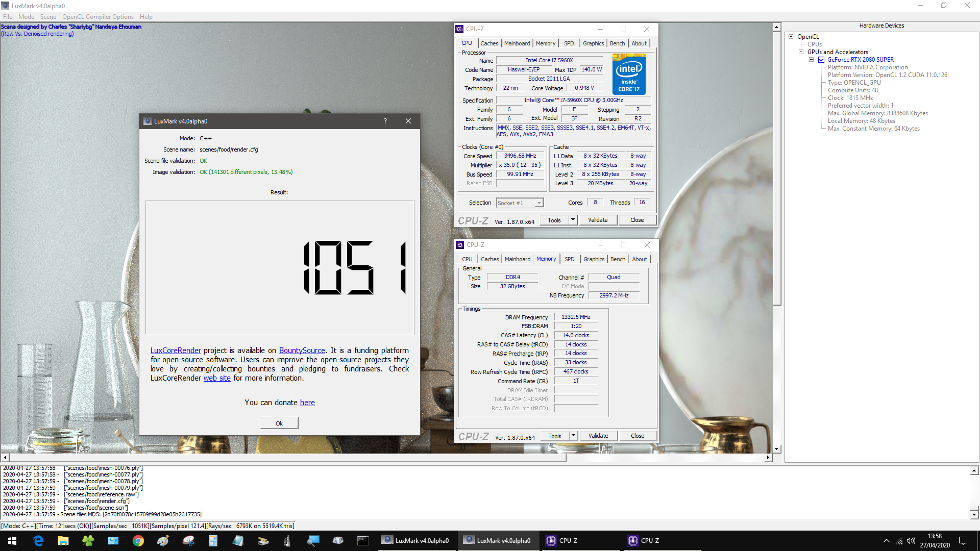Open the Help menu
980x551 pixels.
146,17
